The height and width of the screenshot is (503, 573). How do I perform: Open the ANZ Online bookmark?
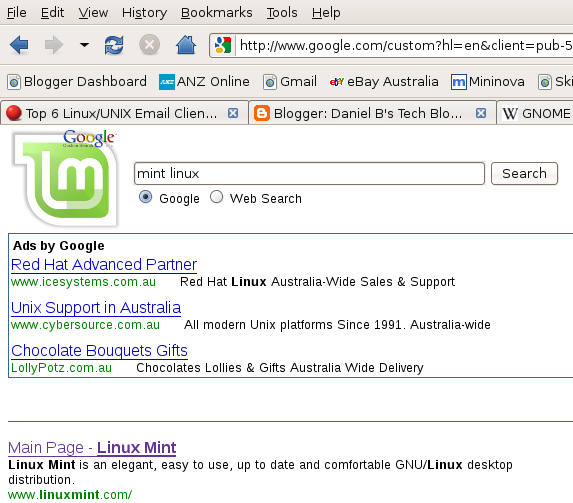204,82
